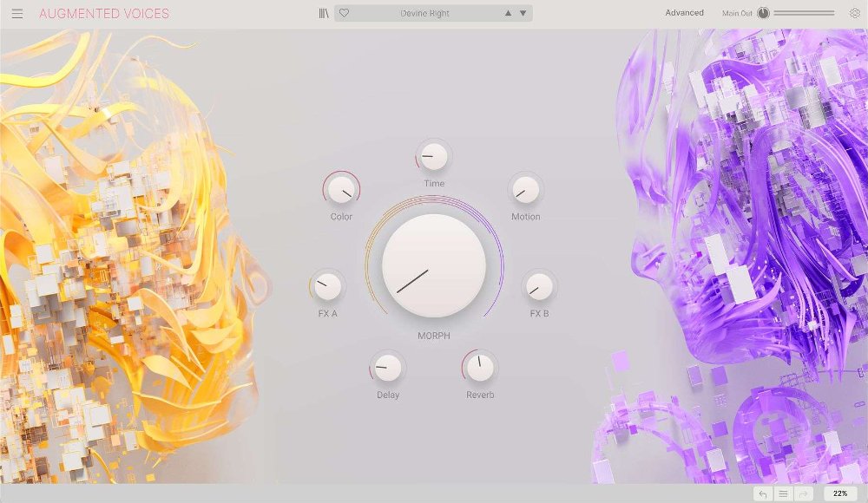
Task: Click the Reverb knob
Action: click(x=479, y=368)
